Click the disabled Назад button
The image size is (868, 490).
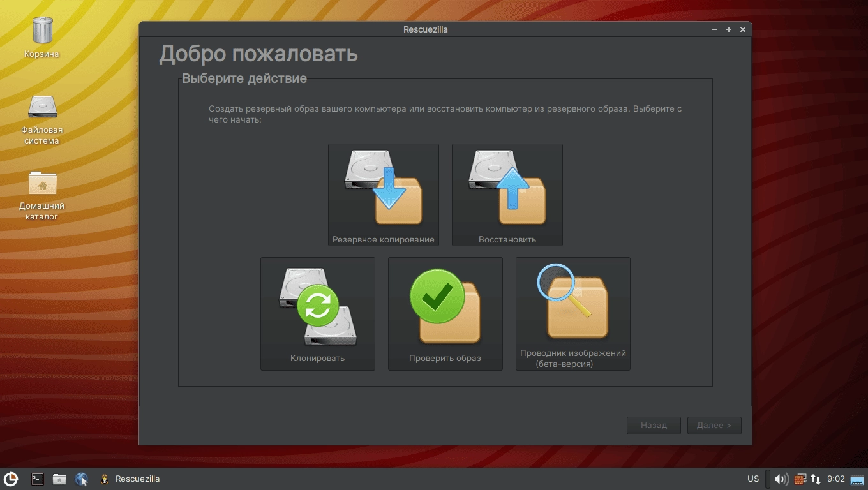coord(654,426)
